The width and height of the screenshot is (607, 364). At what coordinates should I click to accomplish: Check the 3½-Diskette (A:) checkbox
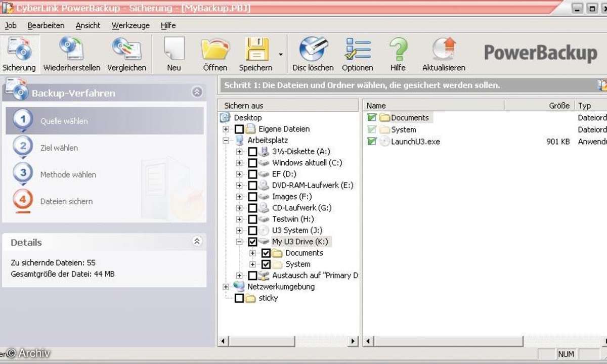(x=252, y=152)
